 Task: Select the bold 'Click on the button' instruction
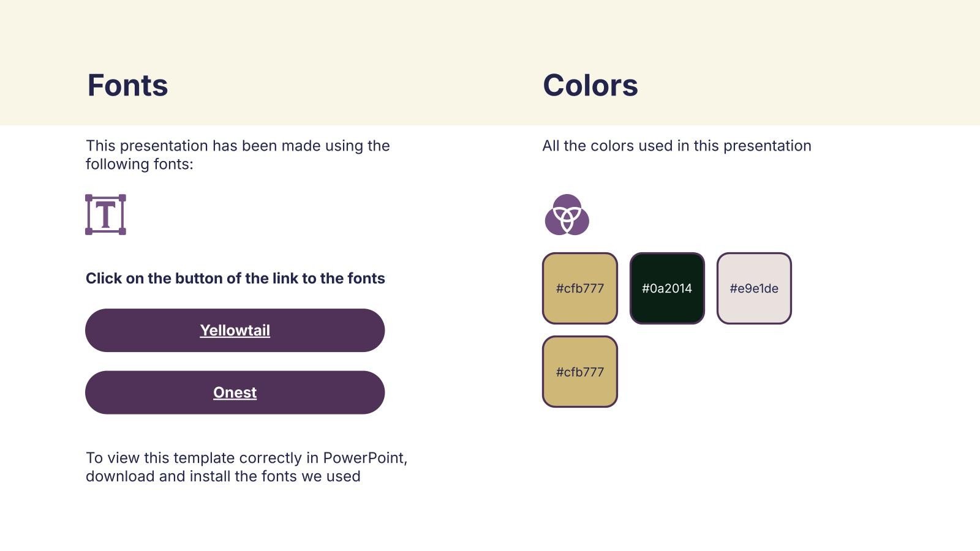coord(235,279)
